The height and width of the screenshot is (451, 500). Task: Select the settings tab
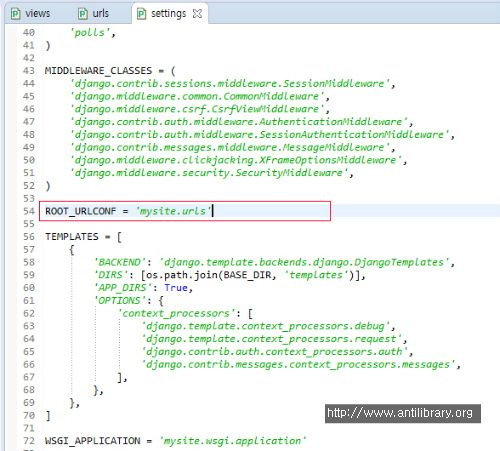tap(169, 14)
